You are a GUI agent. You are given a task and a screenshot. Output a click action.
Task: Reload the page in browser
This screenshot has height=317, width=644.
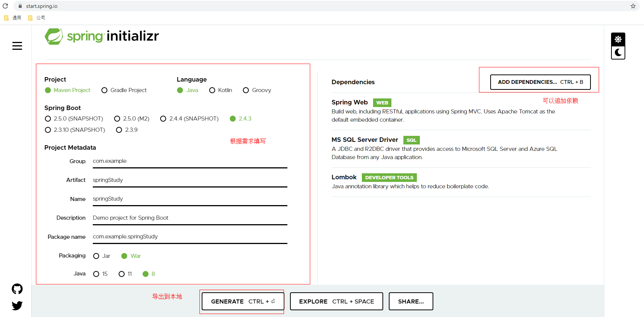(5, 6)
